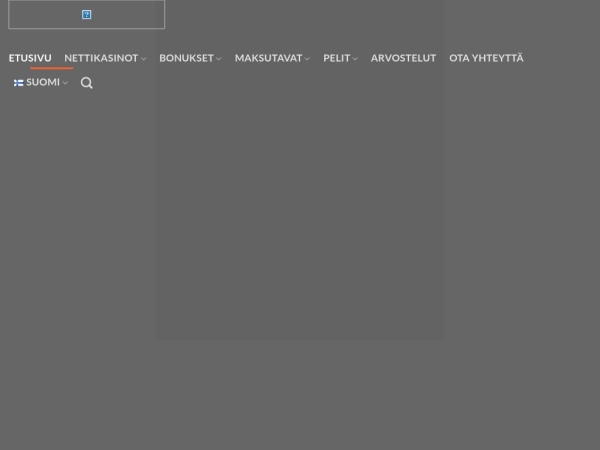Expand the Maksutavat dropdown chevron
The image size is (600, 450).
(x=307, y=59)
